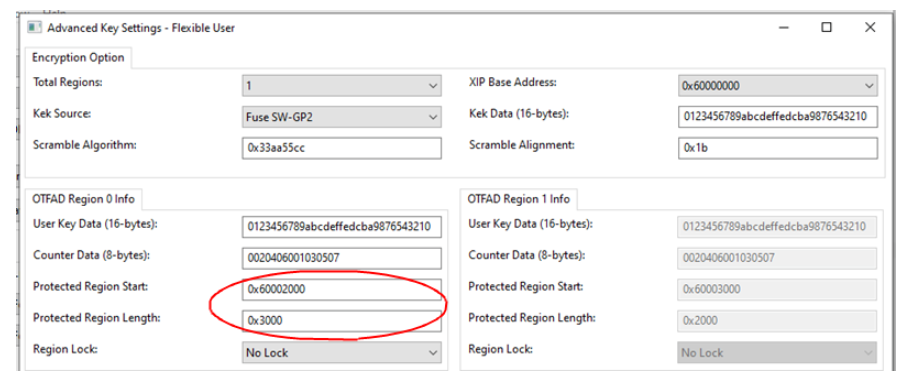The width and height of the screenshot is (907, 372).
Task: Expand the Kek Source combo box
Action: point(341,117)
